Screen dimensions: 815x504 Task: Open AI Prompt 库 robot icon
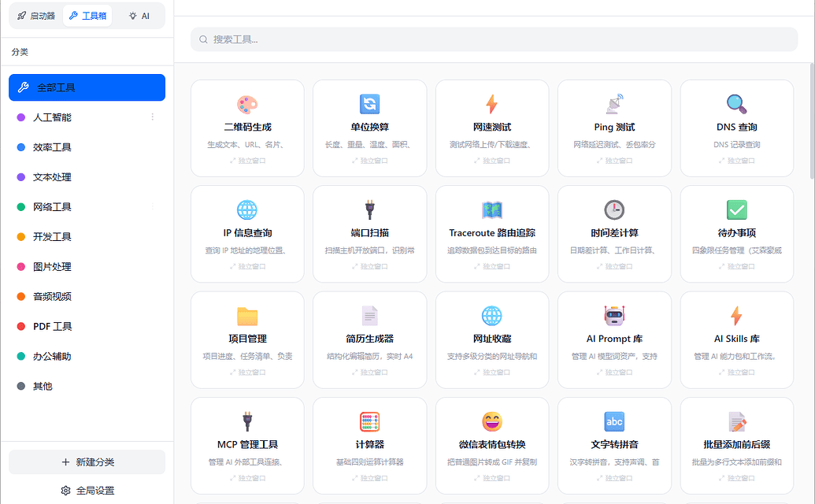[614, 316]
